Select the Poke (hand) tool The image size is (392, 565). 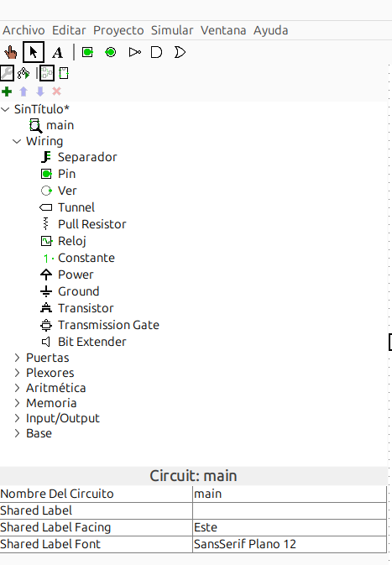tap(10, 52)
